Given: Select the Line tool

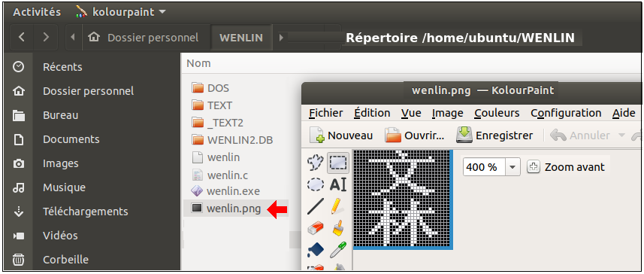Looking at the screenshot, I should click(x=316, y=206).
